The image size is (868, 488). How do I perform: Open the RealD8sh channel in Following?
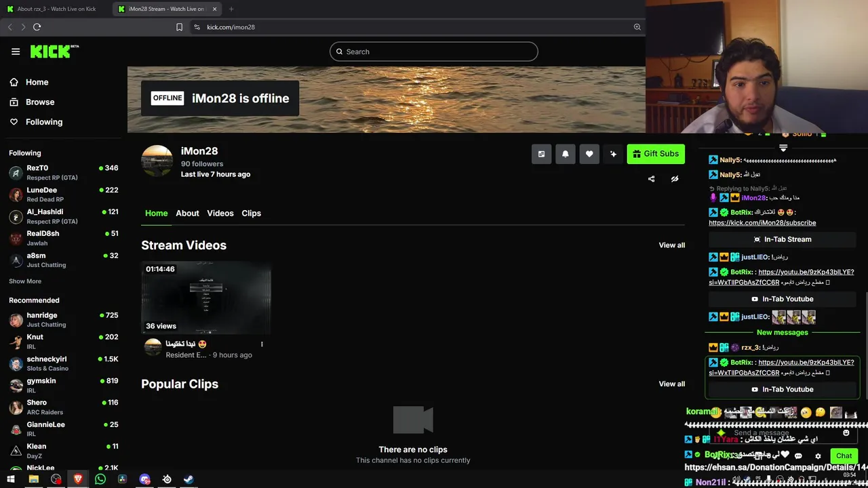pos(63,238)
